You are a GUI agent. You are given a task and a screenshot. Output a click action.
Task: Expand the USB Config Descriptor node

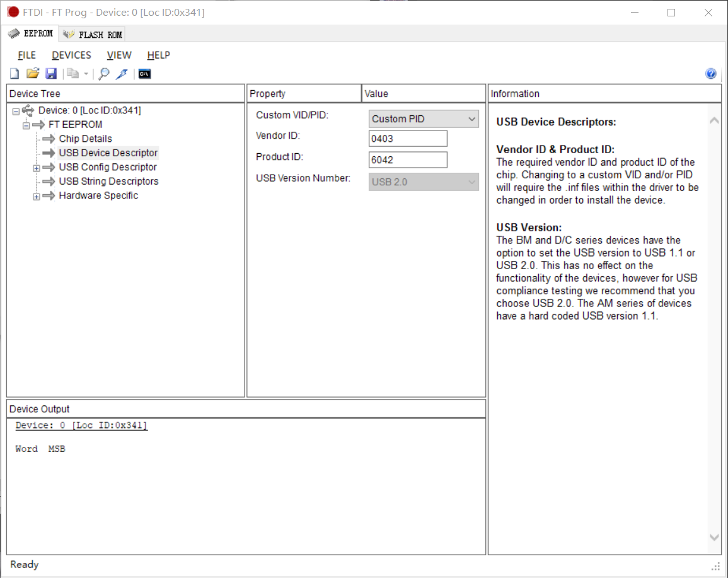click(37, 168)
